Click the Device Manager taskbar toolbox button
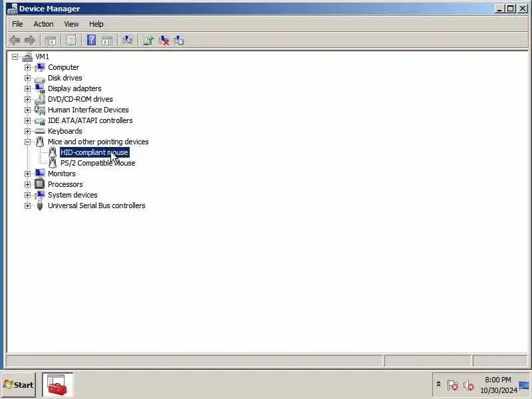 (x=58, y=385)
